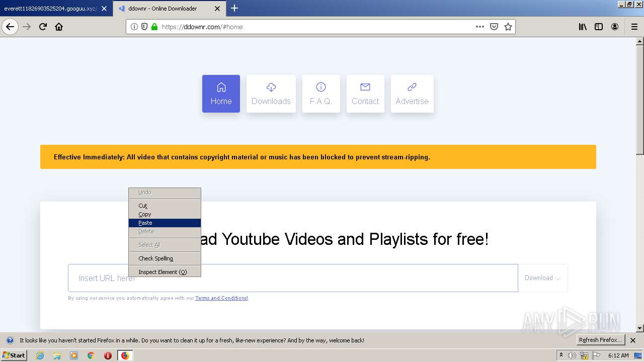644x362 pixels.
Task: Select Firefox taskbar button
Action: [125, 355]
